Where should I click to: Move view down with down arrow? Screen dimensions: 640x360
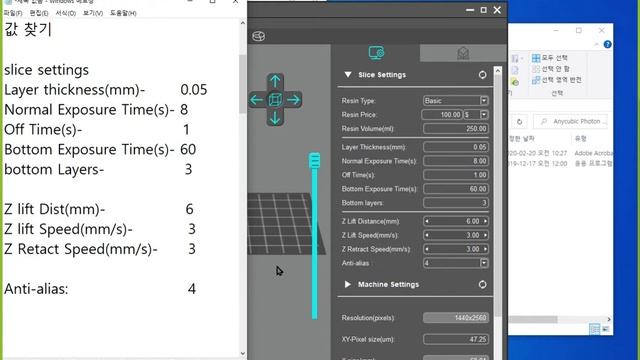275,118
